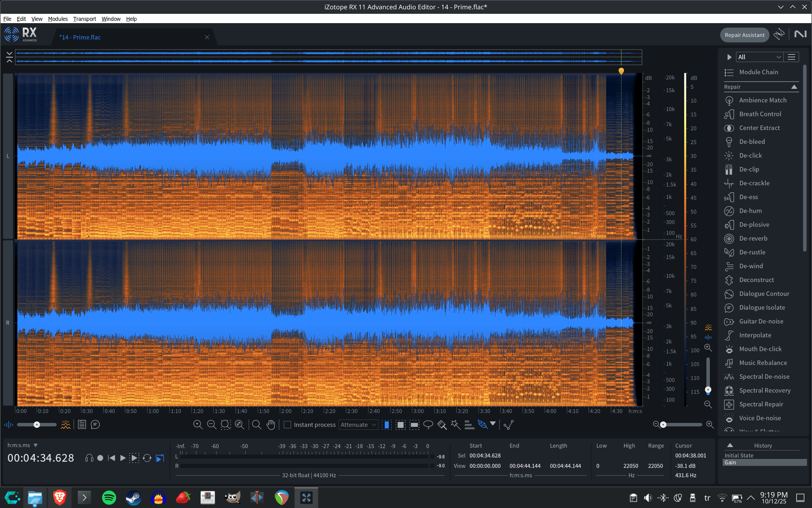The height and width of the screenshot is (508, 812).
Task: Select the Magic Wand tool
Action: pos(455,425)
